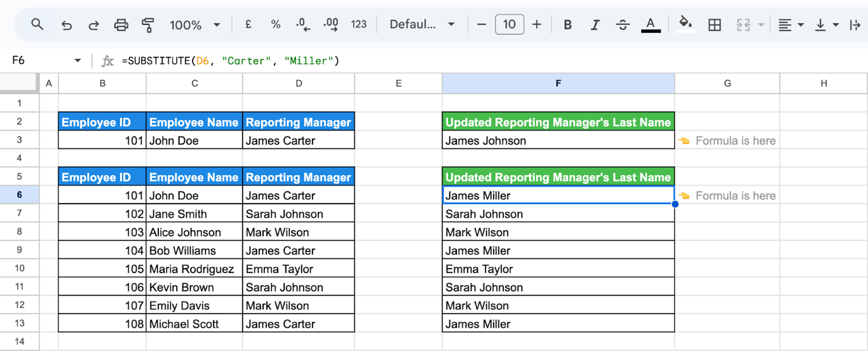The height and width of the screenshot is (351, 868).
Task: Open the fill color picker
Action: (x=685, y=24)
